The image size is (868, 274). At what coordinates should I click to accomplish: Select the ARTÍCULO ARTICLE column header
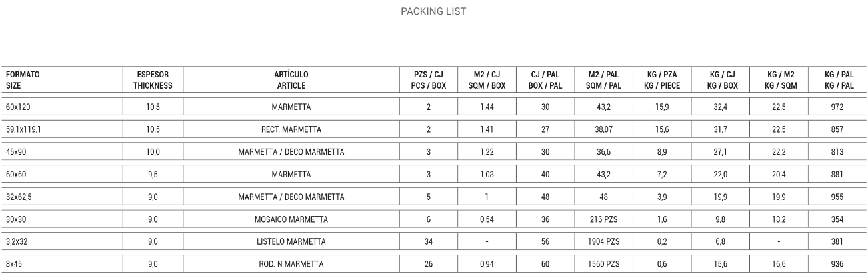[x=291, y=80]
